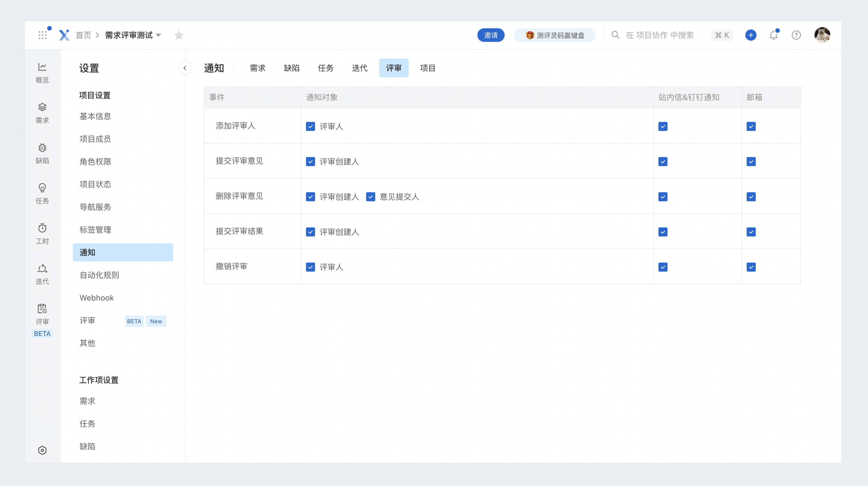Switch to the 缺陷 notification tab

tap(292, 68)
